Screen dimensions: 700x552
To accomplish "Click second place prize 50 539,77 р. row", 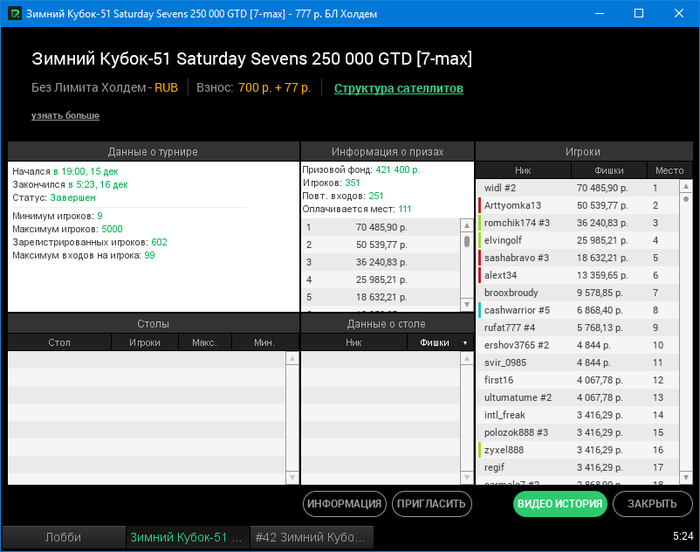I will coord(381,245).
